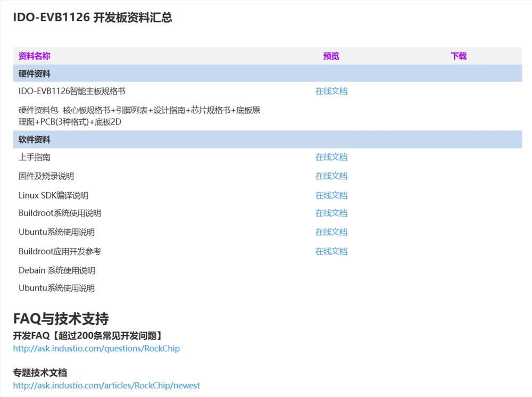This screenshot has width=532, height=397.
Task: Click the FAQ与技术支持 heading
Action: click(61, 319)
